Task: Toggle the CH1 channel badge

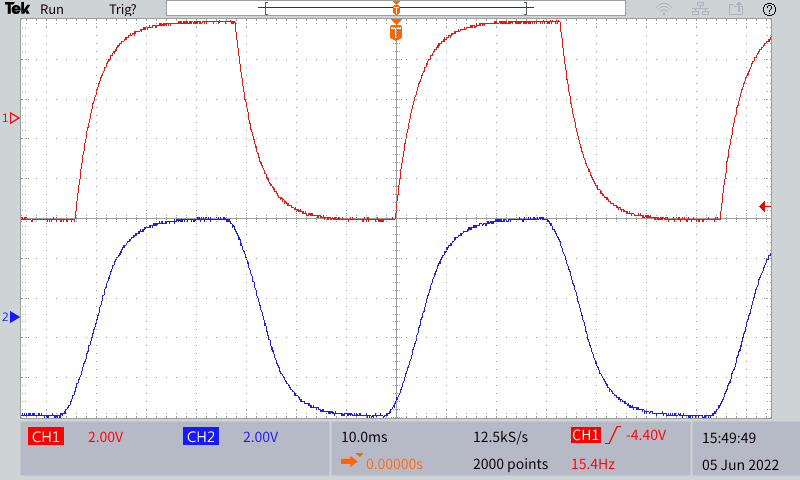Action: tap(46, 437)
